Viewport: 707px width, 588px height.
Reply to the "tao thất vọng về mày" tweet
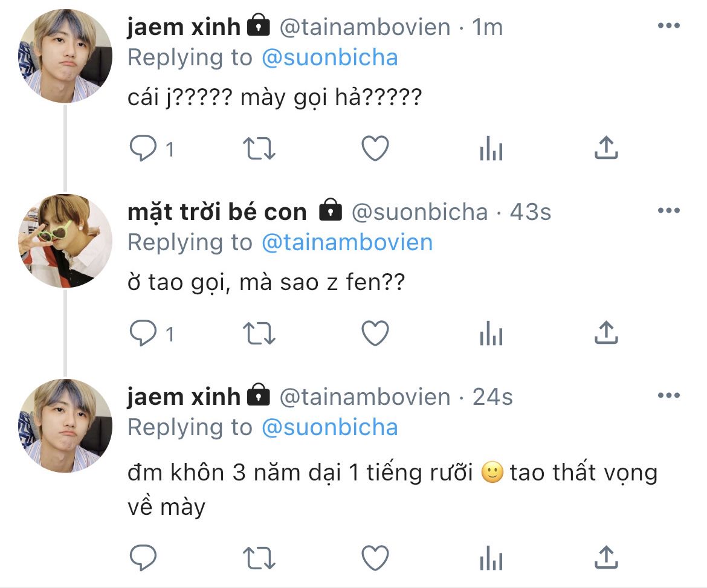point(143,558)
